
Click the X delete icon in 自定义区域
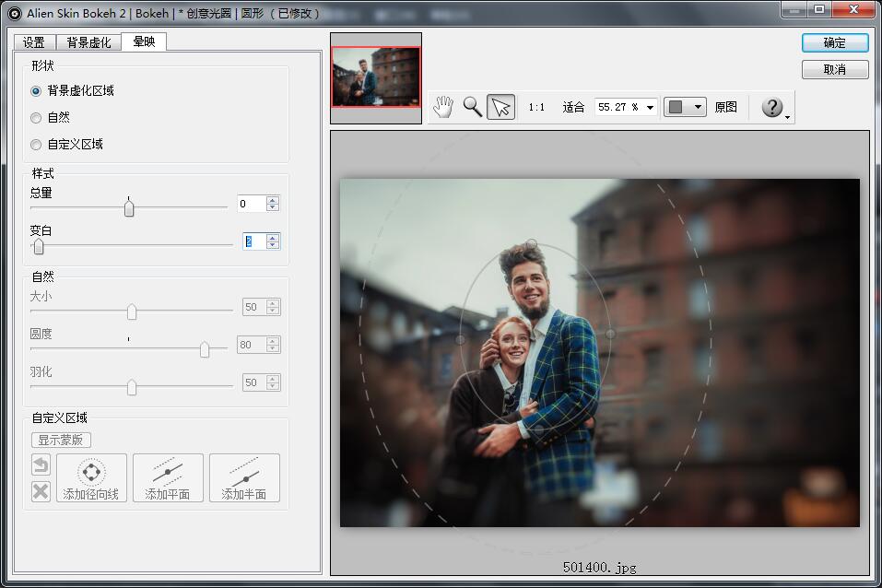[41, 491]
